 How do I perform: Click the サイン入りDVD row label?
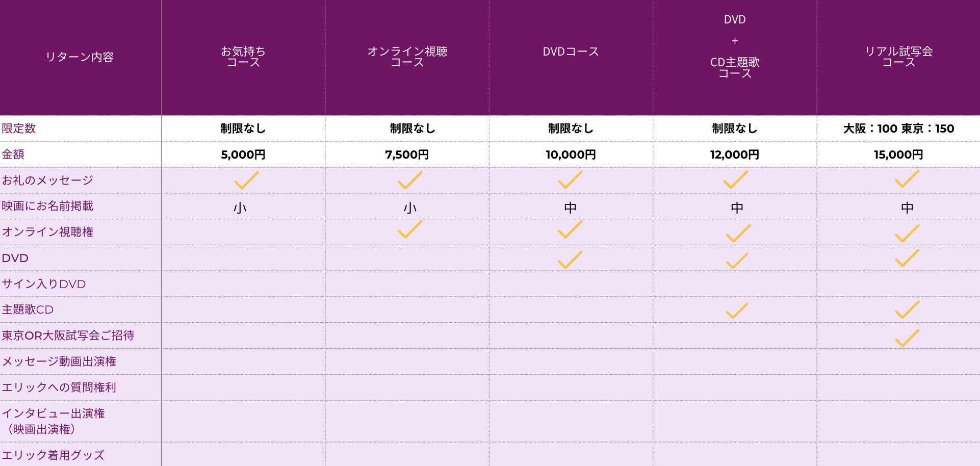pyautogui.click(x=44, y=284)
